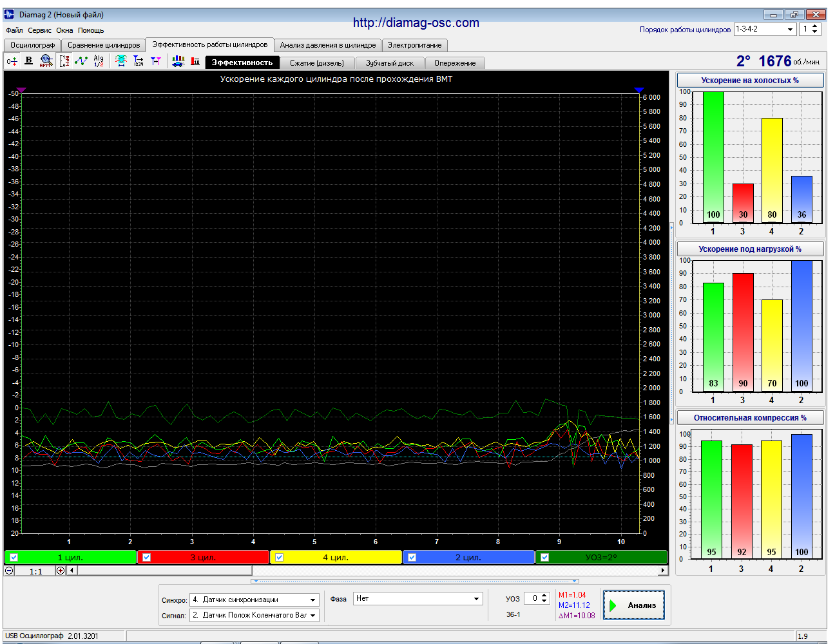Click the chart horizontal scrollbar thumb
The image size is (835, 644).
(165, 571)
